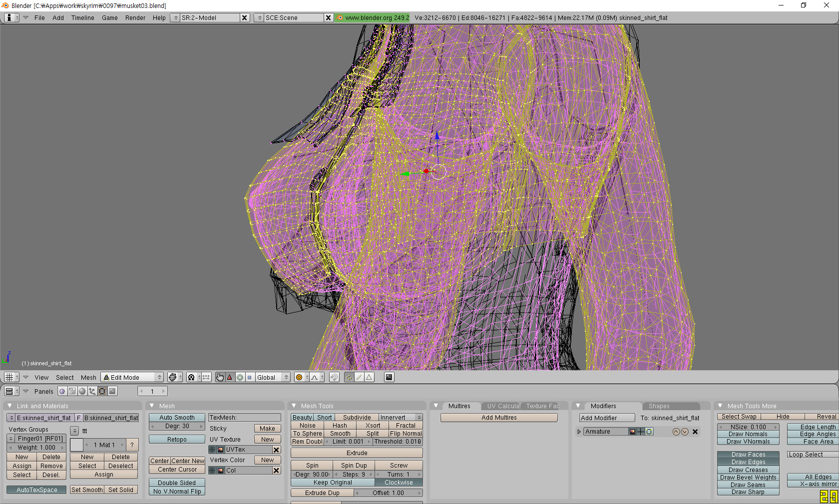839x504 pixels.
Task: Open the Object context axes icon
Action: click(92, 391)
